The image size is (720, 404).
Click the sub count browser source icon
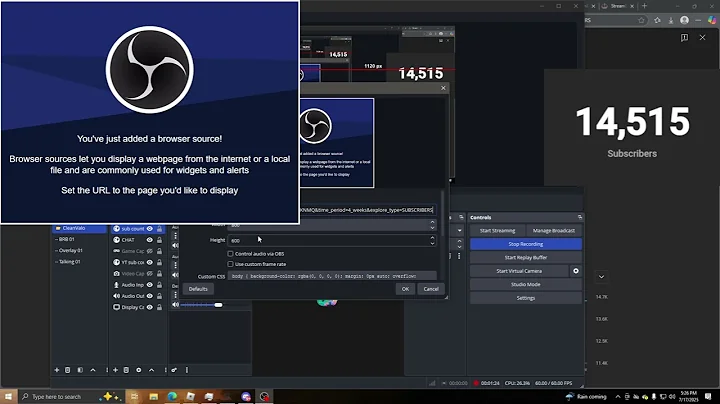pyautogui.click(x=117, y=229)
